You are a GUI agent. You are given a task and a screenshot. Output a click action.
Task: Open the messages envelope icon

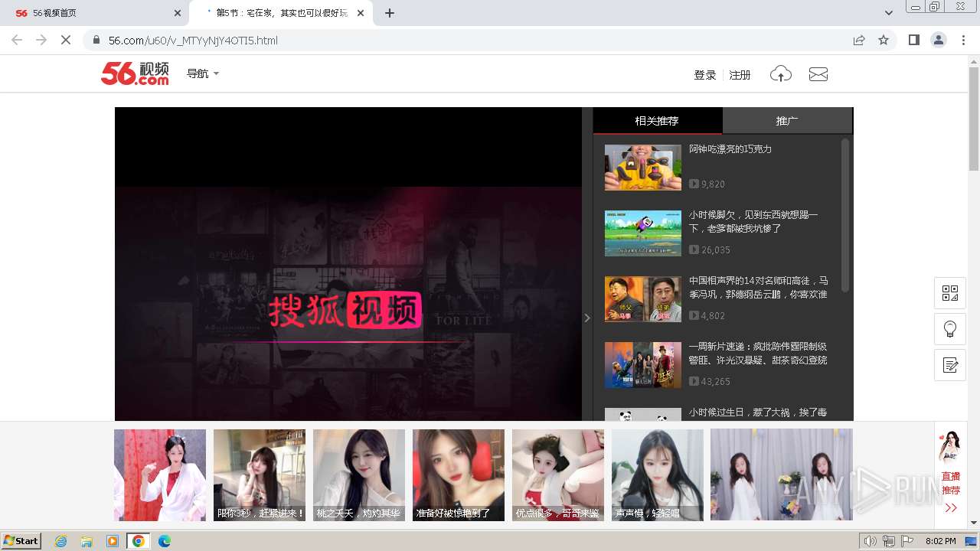point(818,74)
